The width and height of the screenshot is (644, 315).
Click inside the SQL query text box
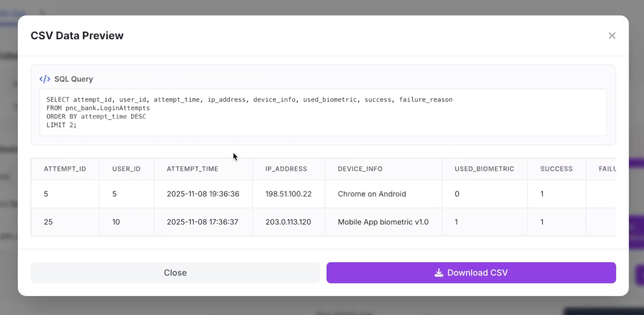[x=322, y=112]
